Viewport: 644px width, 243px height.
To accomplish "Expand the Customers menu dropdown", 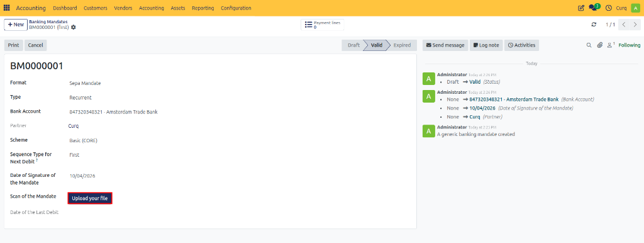I will [96, 8].
